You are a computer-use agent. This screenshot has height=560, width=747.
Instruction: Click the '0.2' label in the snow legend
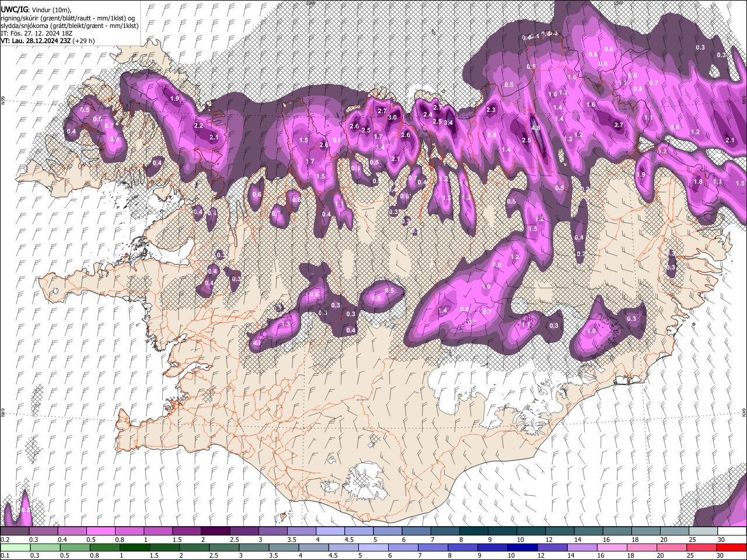[5, 540]
